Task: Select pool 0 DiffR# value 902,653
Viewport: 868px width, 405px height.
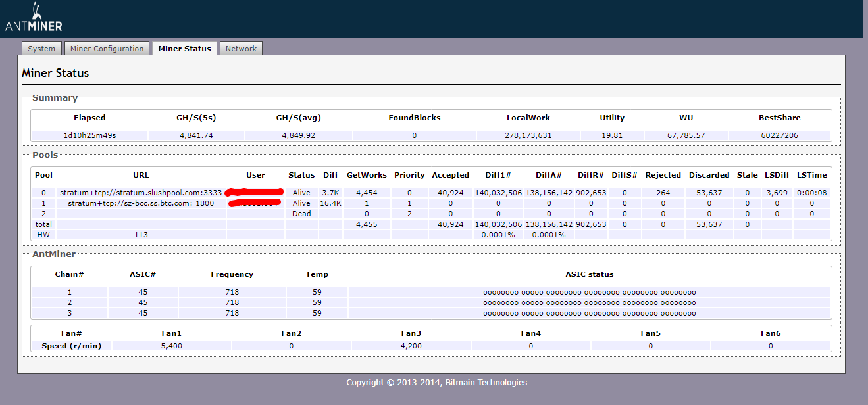Action: click(591, 193)
